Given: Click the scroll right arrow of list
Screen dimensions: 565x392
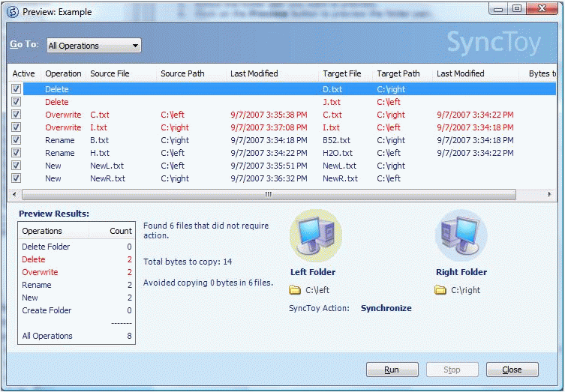Looking at the screenshot, I should [549, 194].
